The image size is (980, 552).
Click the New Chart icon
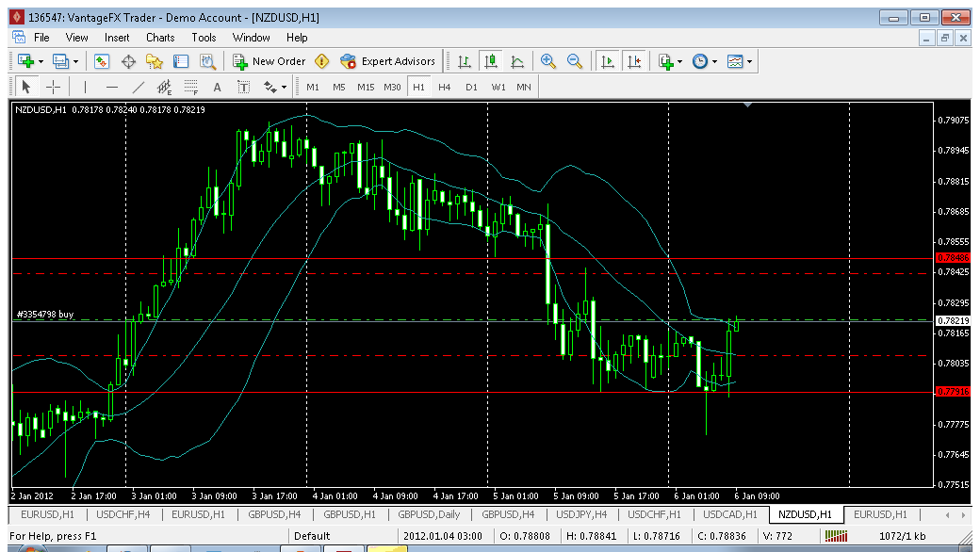pos(25,61)
